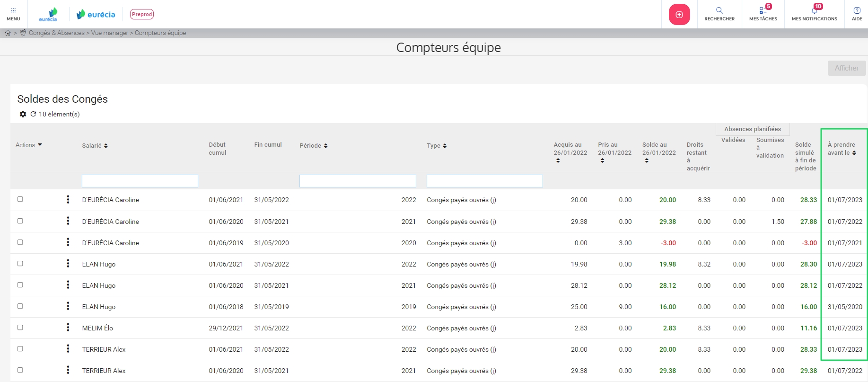The height and width of the screenshot is (382, 868).
Task: Open actions menu for ELAN Hugo 2019
Action: coord(68,306)
